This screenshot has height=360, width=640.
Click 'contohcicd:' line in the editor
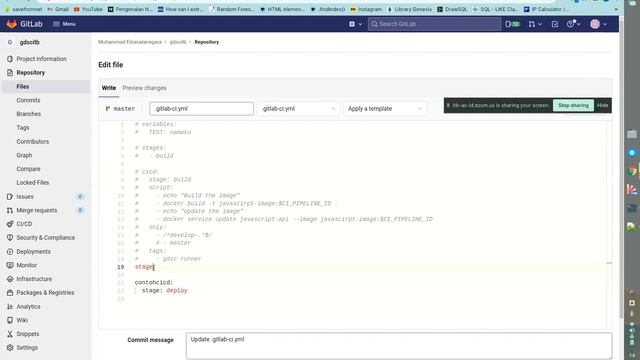154,282
